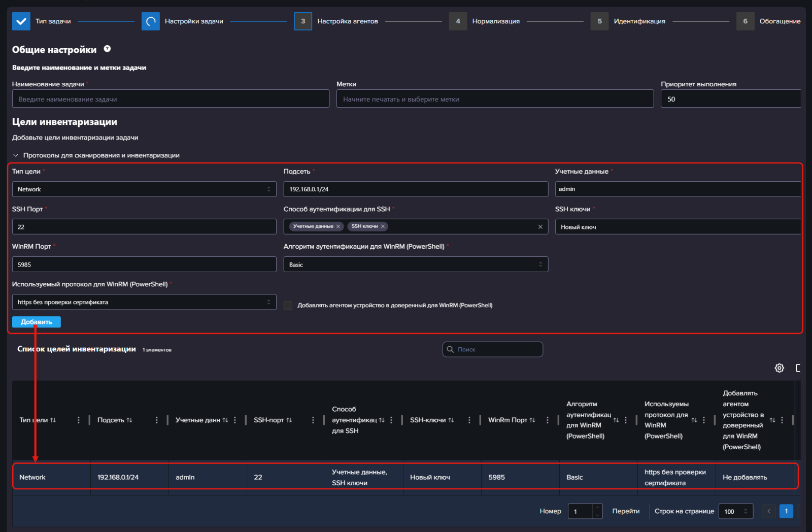This screenshot has width=812, height=532.
Task: Open table settings gear icon
Action: coord(779,368)
